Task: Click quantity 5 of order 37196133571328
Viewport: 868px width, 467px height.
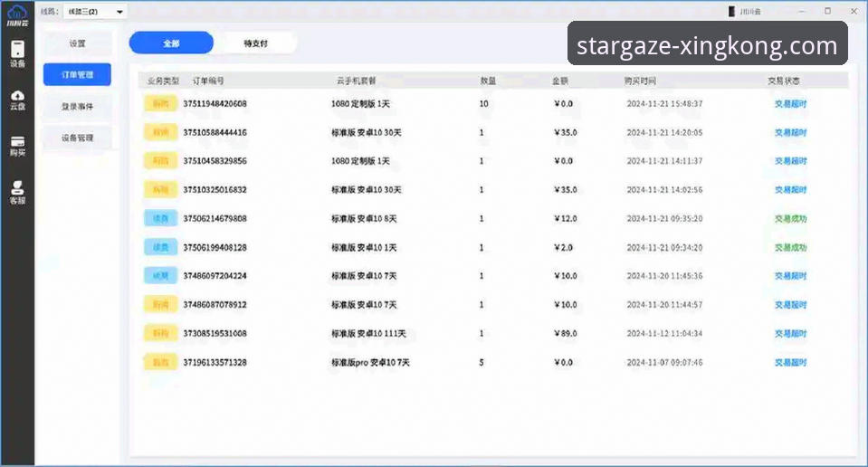Action: 481,362
